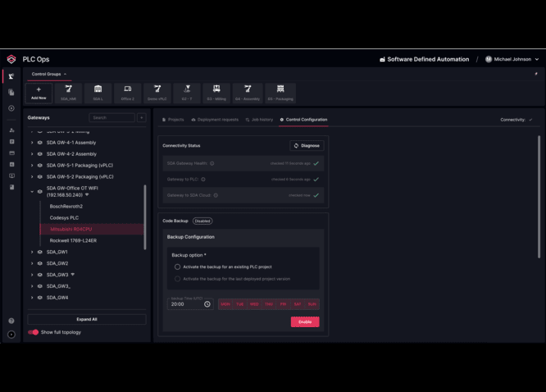Collapse the SDA GW-Office OT WIFI node

[x=32, y=191]
